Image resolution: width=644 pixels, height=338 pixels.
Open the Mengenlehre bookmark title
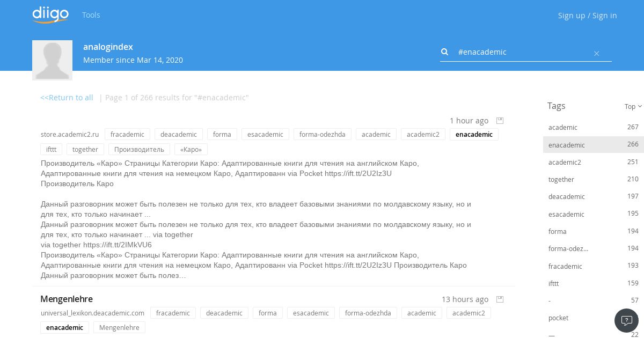pos(67,299)
